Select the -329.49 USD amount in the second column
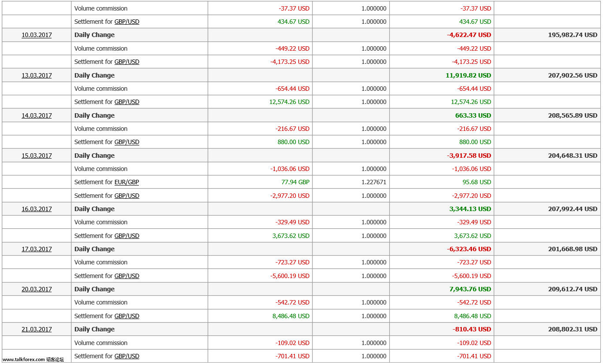The height and width of the screenshot is (364, 603). [292, 222]
